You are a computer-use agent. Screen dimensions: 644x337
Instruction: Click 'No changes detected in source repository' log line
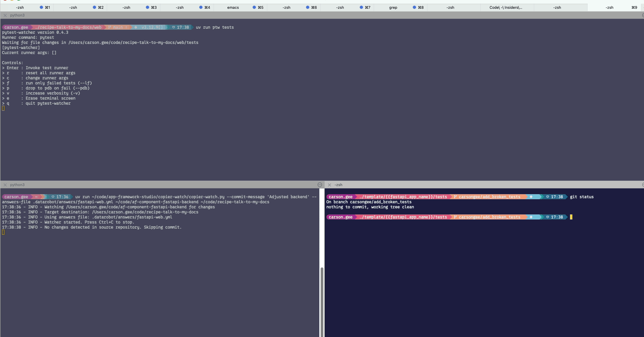pyautogui.click(x=92, y=227)
